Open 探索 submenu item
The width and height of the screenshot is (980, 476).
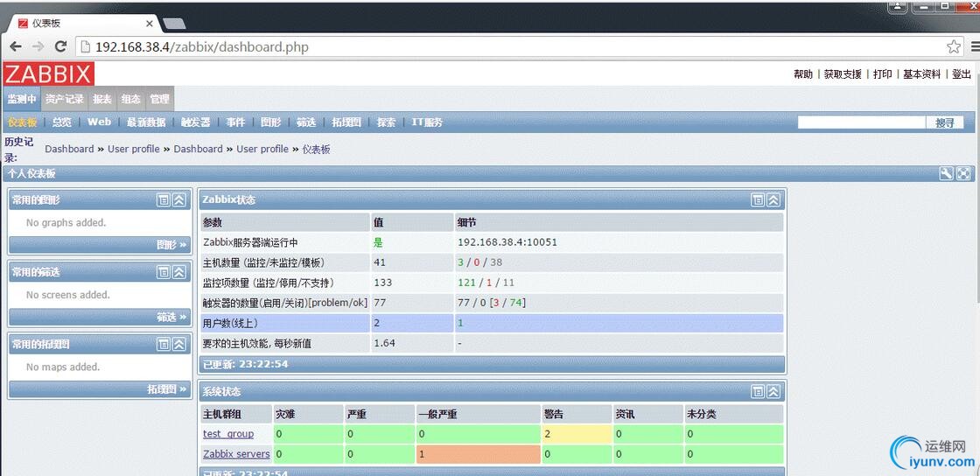386,122
